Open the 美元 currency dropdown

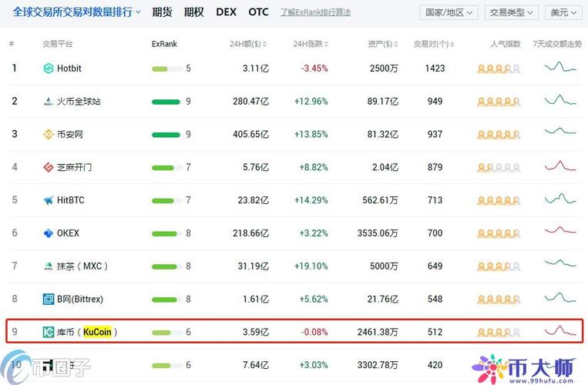pyautogui.click(x=563, y=12)
